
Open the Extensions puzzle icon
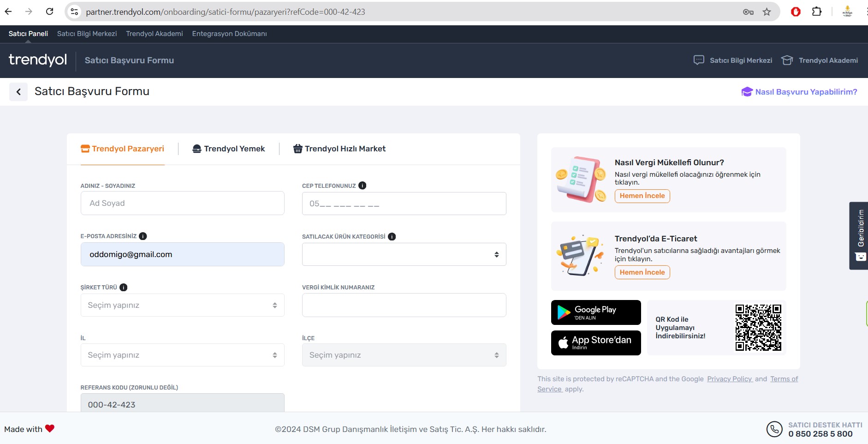click(817, 12)
